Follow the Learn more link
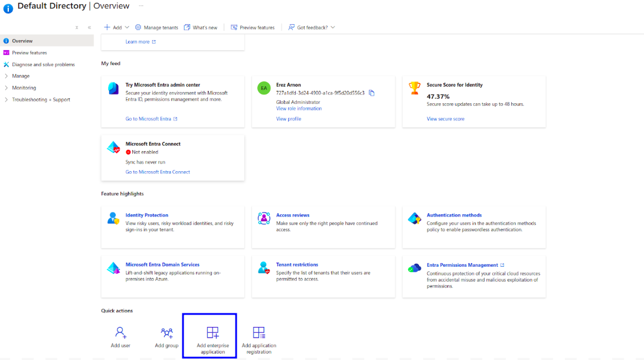The height and width of the screenshot is (360, 644). pos(140,42)
